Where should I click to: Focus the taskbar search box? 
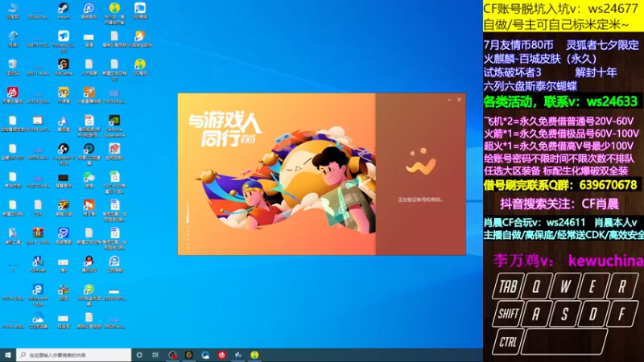tap(74, 355)
